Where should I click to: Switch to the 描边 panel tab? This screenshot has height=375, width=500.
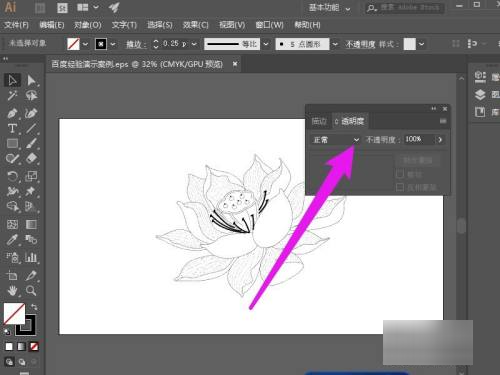319,121
